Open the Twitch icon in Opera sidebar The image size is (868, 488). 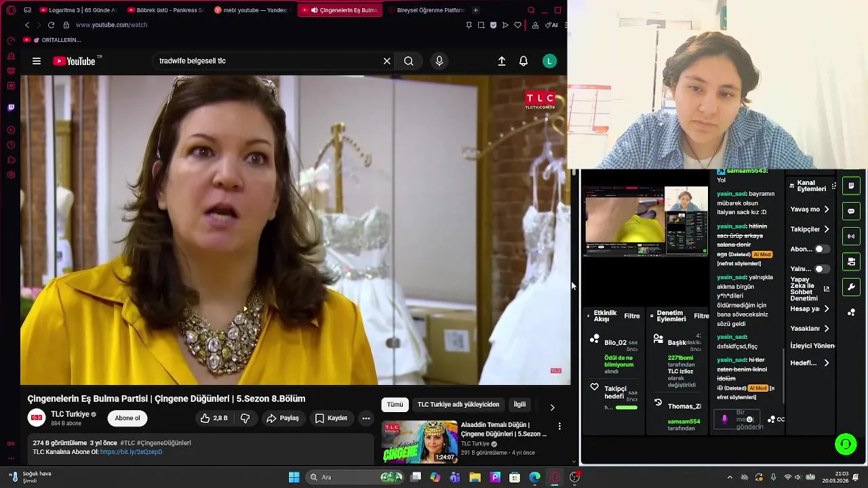[x=11, y=108]
